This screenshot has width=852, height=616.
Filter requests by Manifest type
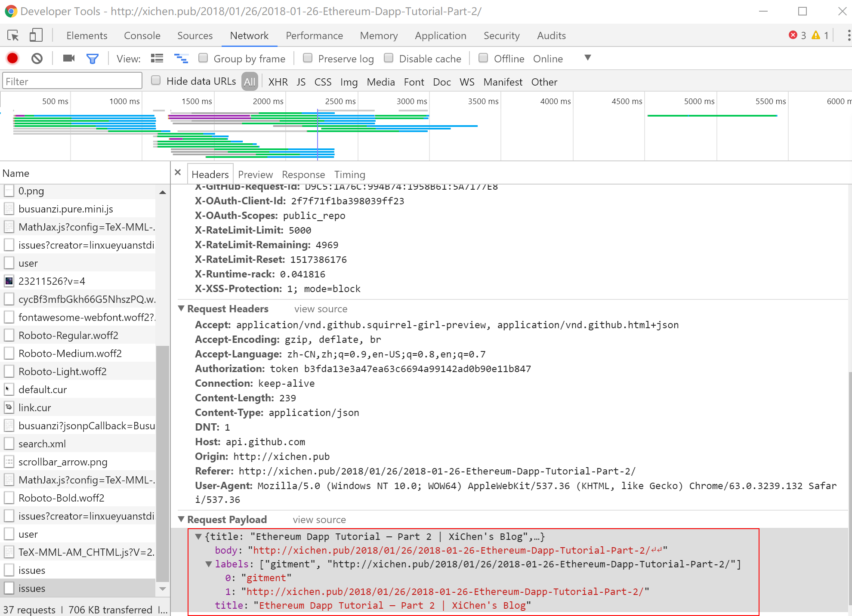503,82
